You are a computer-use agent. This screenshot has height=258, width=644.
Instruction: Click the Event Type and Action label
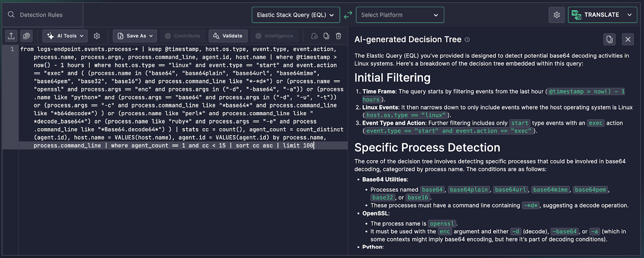coord(394,123)
